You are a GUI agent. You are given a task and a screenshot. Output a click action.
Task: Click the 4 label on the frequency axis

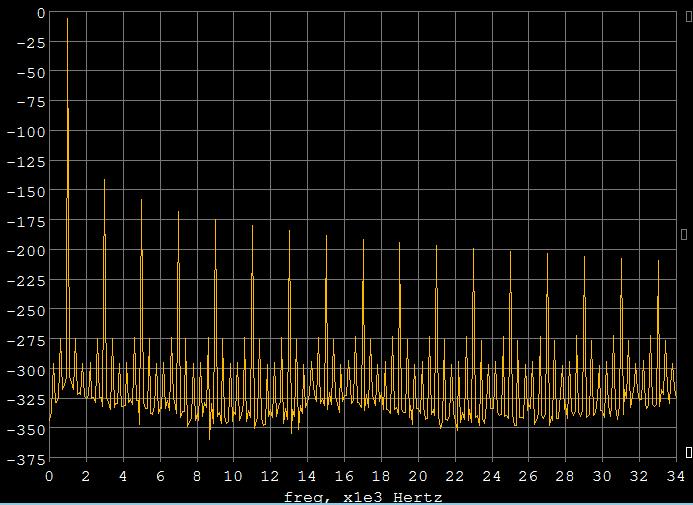(x=123, y=476)
